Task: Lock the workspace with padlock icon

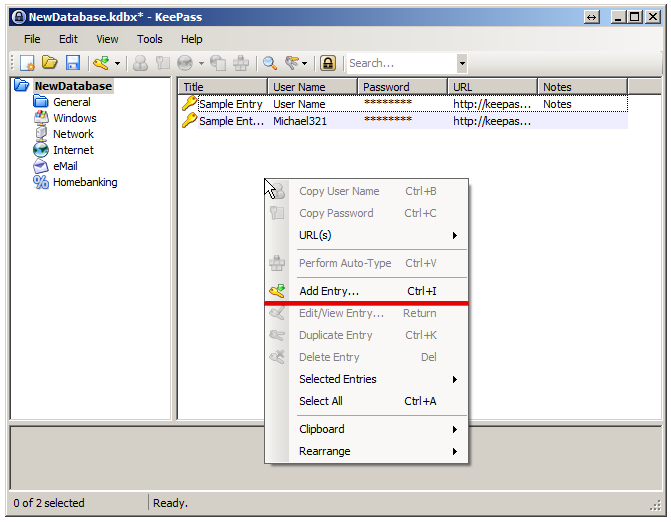Action: click(x=327, y=63)
